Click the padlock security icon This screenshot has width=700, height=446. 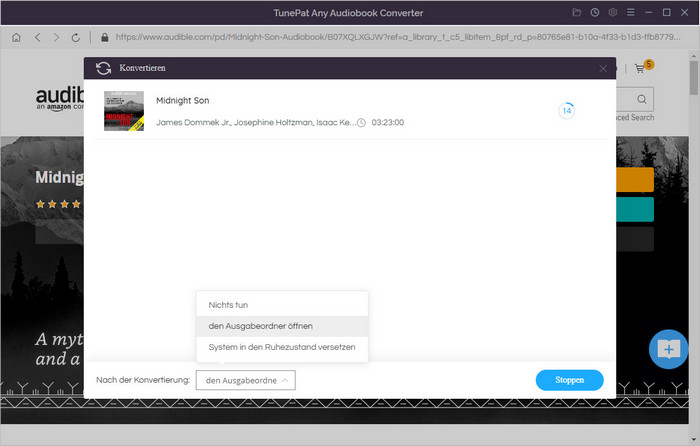104,37
